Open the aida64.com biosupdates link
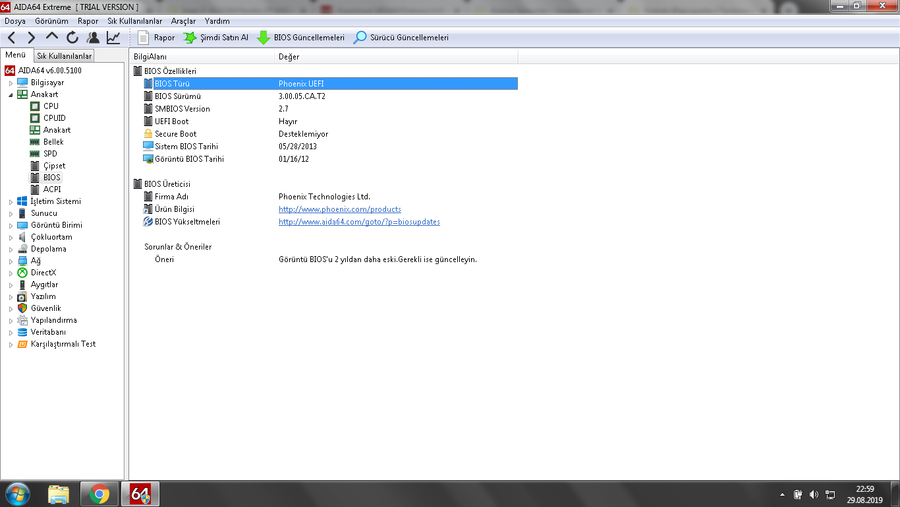 tap(359, 222)
